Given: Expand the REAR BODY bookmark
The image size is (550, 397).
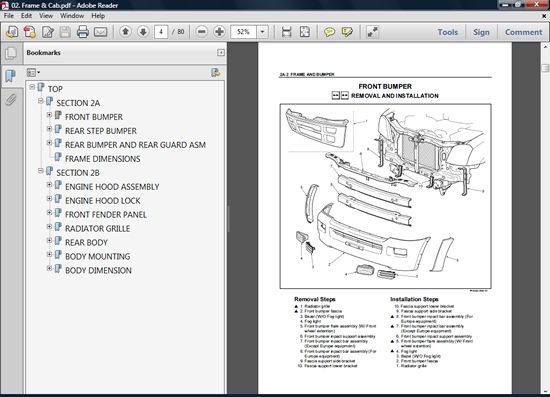Looking at the screenshot, I should click(49, 241).
